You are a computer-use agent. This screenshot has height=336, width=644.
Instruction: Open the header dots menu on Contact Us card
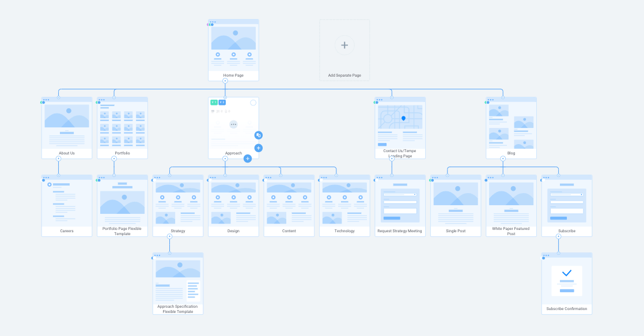pos(380,99)
